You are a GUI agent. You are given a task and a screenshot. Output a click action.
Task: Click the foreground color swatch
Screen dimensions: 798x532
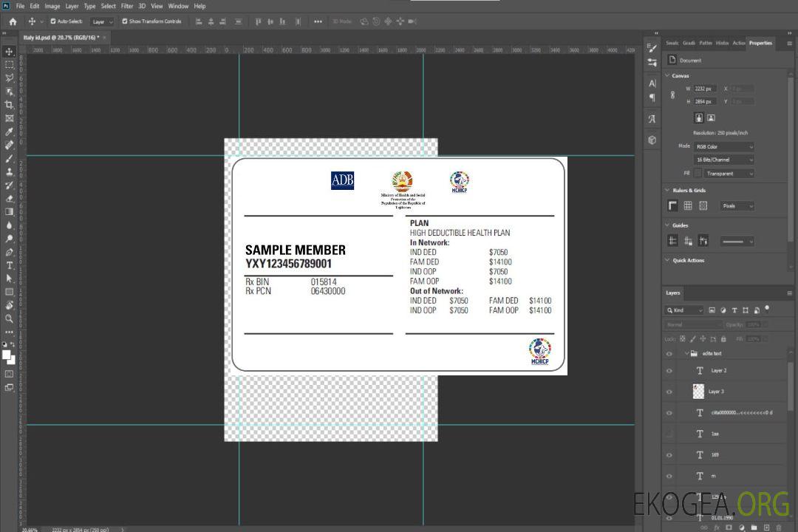click(x=6, y=355)
